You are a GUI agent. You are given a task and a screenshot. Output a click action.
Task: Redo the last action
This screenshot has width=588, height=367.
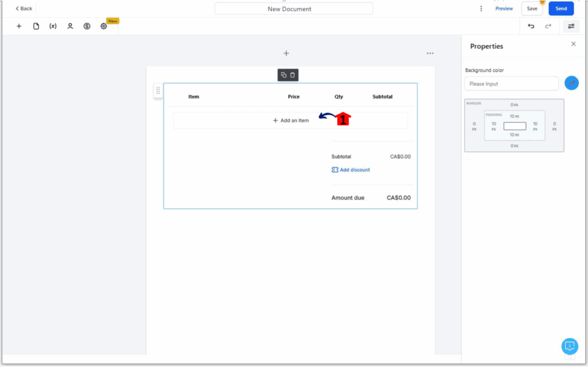point(548,26)
